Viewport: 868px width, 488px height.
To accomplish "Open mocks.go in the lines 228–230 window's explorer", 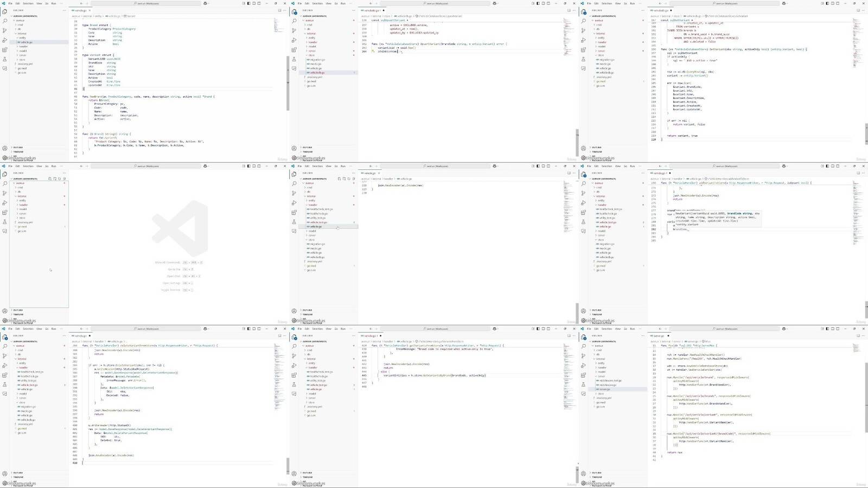I will point(316,248).
